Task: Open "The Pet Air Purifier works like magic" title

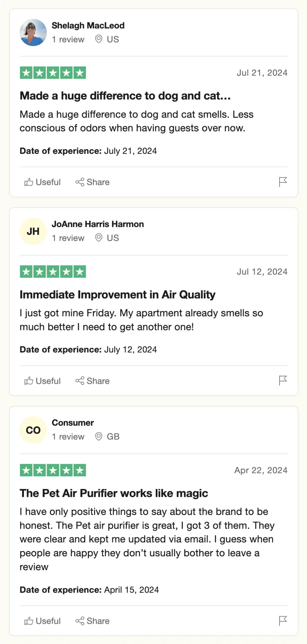Action: coord(114,493)
